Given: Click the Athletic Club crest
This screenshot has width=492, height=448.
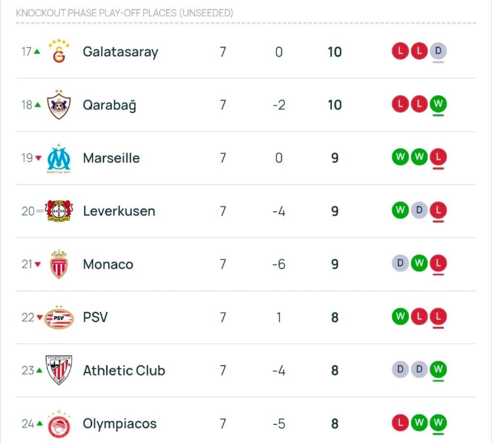Looking at the screenshot, I should 59,371.
